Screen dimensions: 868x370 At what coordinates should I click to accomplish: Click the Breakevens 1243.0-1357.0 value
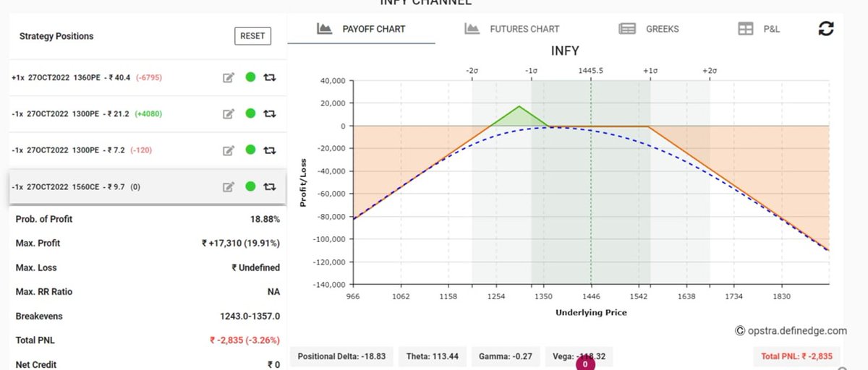tap(250, 317)
